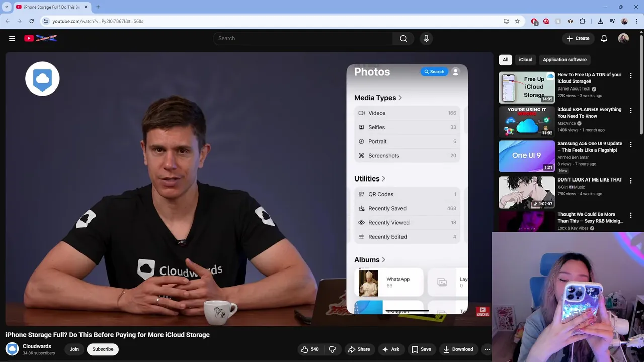The width and height of the screenshot is (644, 362).
Task: Click the red extension icon with the badge 1
Action: click(534, 21)
